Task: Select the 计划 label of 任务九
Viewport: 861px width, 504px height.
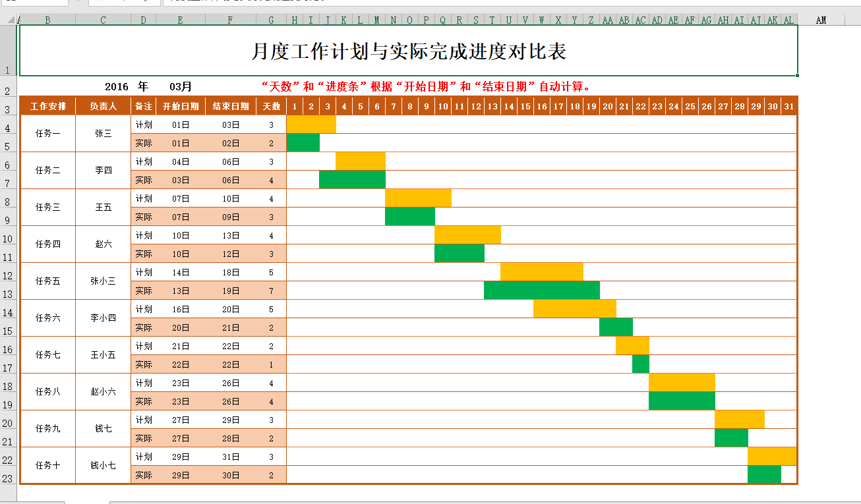Action: coord(144,420)
